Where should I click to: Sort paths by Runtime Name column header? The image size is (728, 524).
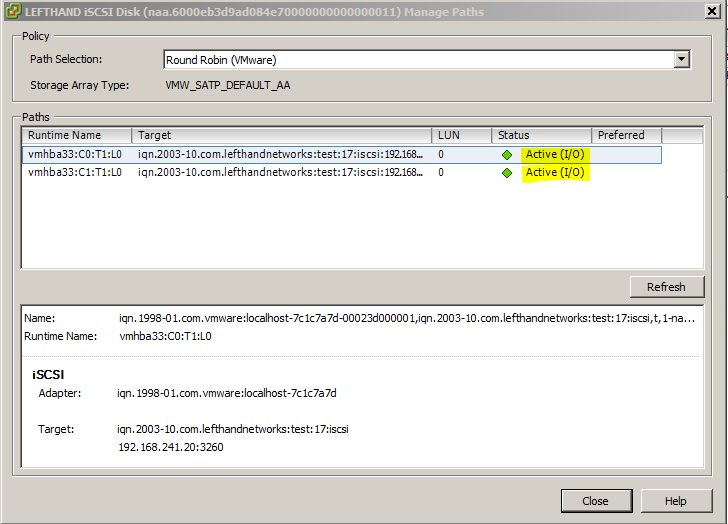pyautogui.click(x=76, y=135)
